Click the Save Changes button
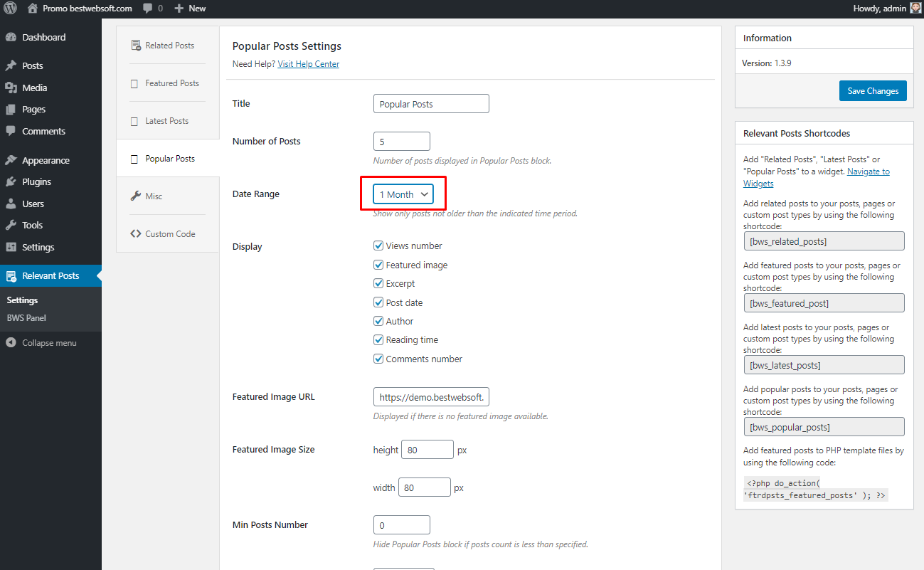 (x=873, y=90)
